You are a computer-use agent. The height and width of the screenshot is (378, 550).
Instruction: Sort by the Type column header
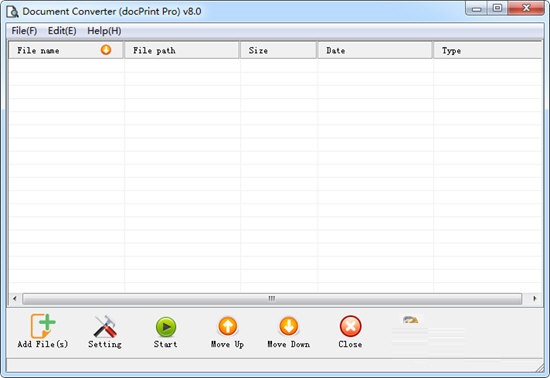pos(488,50)
